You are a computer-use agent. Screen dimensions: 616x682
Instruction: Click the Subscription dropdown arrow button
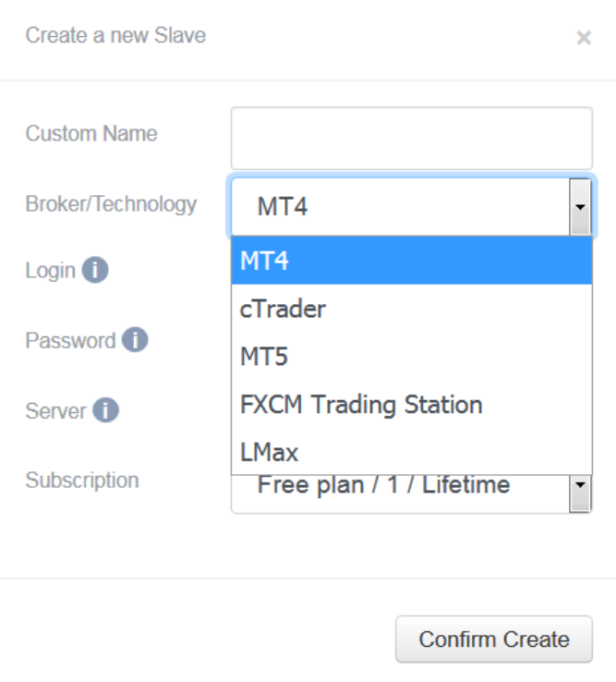tap(580, 493)
